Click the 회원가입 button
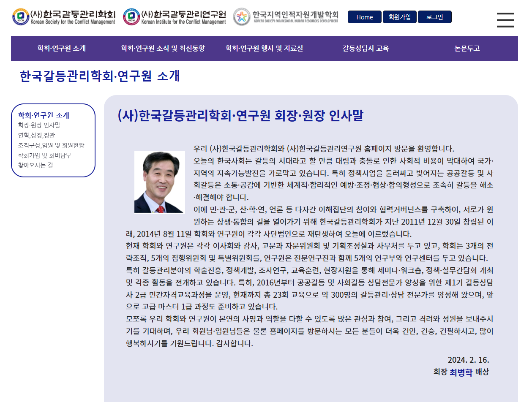Image resolution: width=532 pixels, height=402 pixels. click(399, 17)
